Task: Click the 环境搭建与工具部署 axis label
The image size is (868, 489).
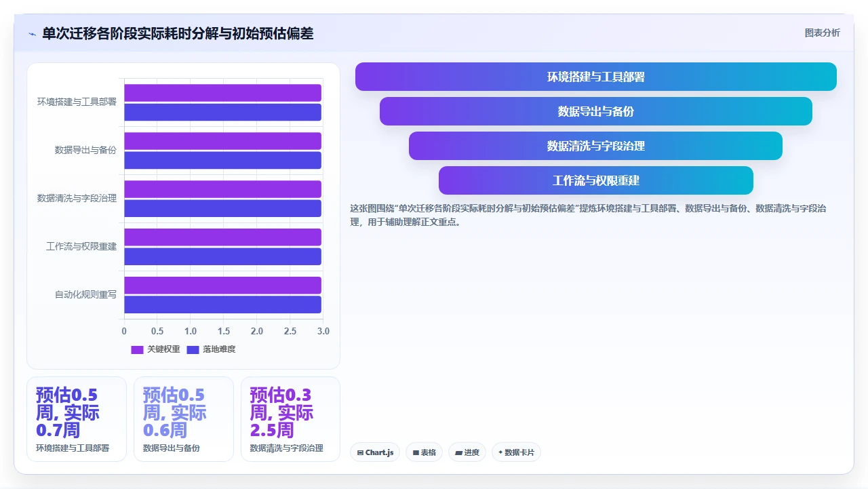Action: coord(77,102)
